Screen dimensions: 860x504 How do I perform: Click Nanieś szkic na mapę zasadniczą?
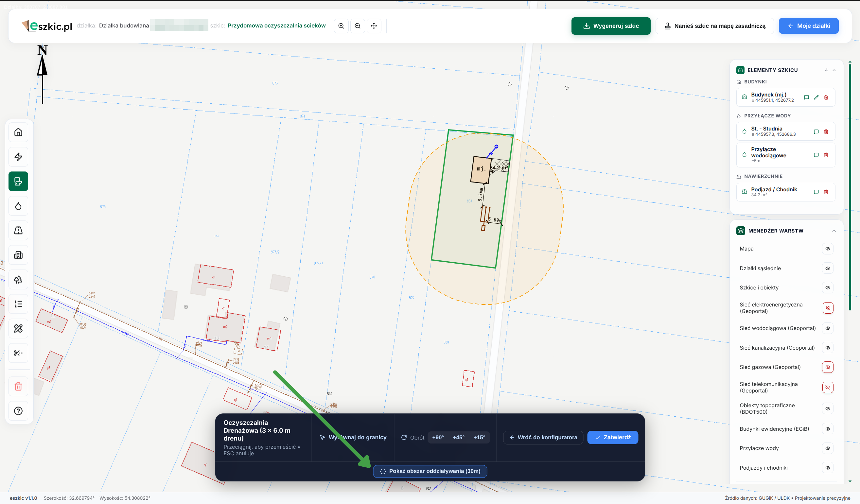(715, 26)
